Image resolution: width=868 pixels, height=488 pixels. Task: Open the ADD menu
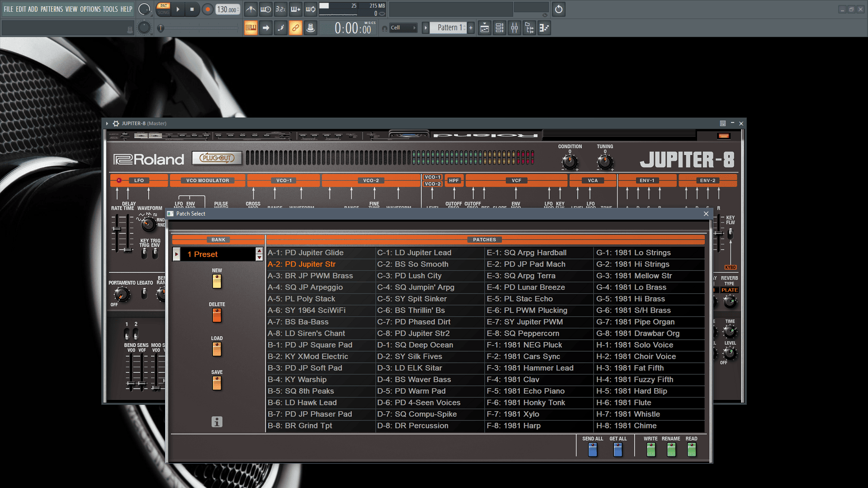(x=33, y=9)
